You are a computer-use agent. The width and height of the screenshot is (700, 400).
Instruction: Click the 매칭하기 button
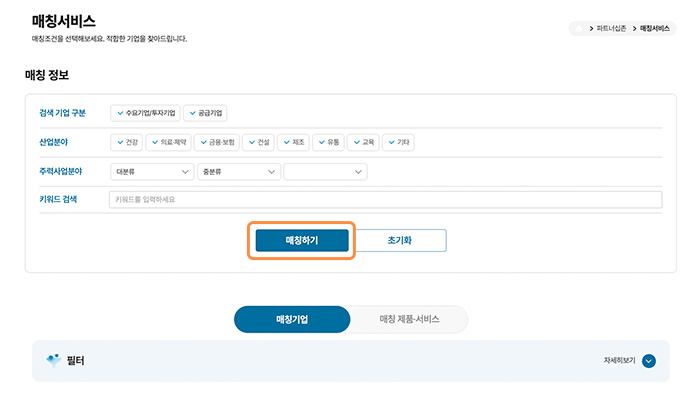[x=302, y=241]
